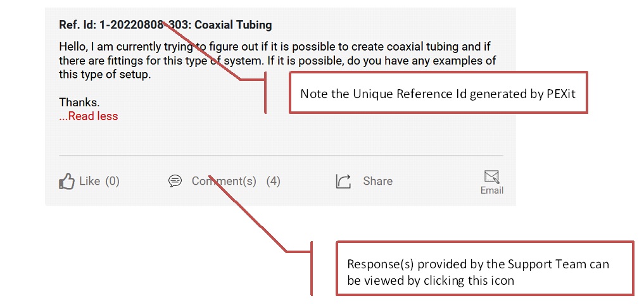644x305 pixels.
Task: Click the Share arrow icon
Action: click(x=343, y=181)
